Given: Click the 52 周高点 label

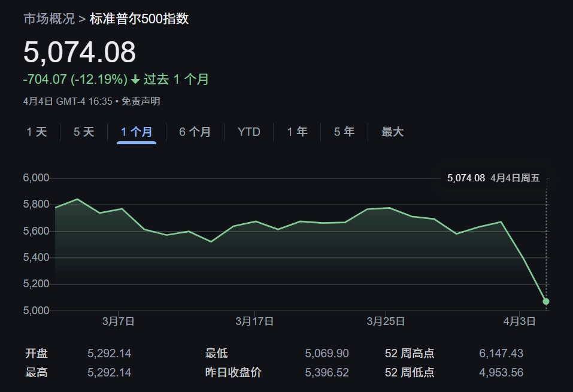Looking at the screenshot, I should pyautogui.click(x=410, y=353).
